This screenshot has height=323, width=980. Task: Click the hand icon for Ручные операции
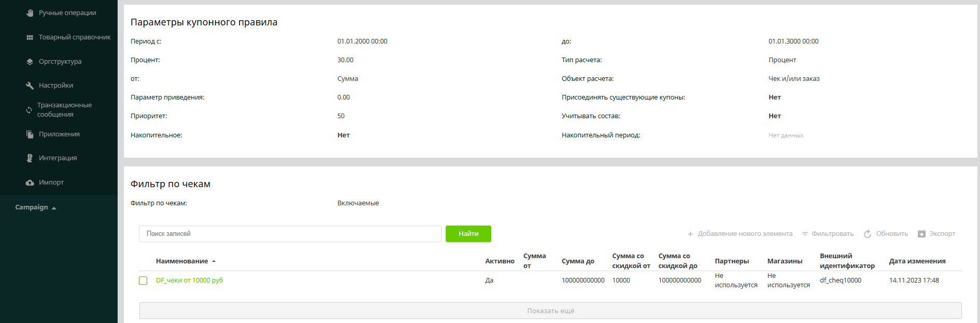point(30,13)
